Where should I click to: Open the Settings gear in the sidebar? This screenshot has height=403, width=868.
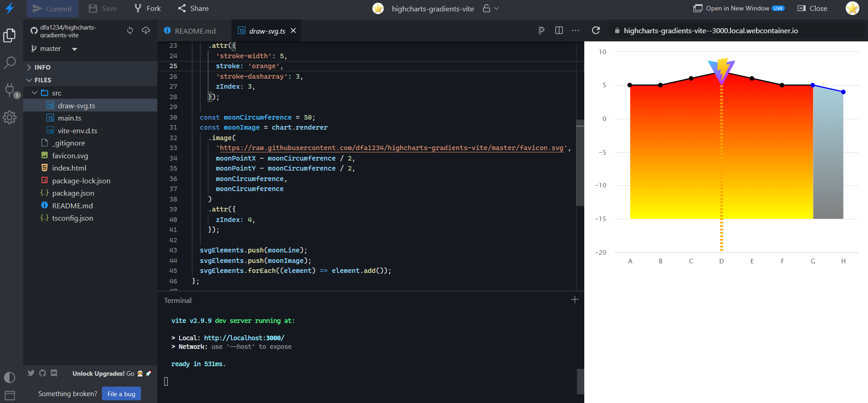[10, 117]
